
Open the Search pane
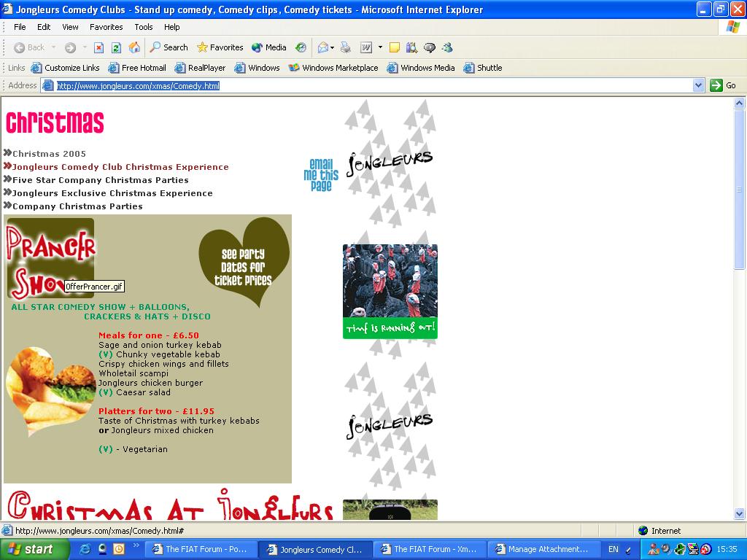(x=169, y=47)
